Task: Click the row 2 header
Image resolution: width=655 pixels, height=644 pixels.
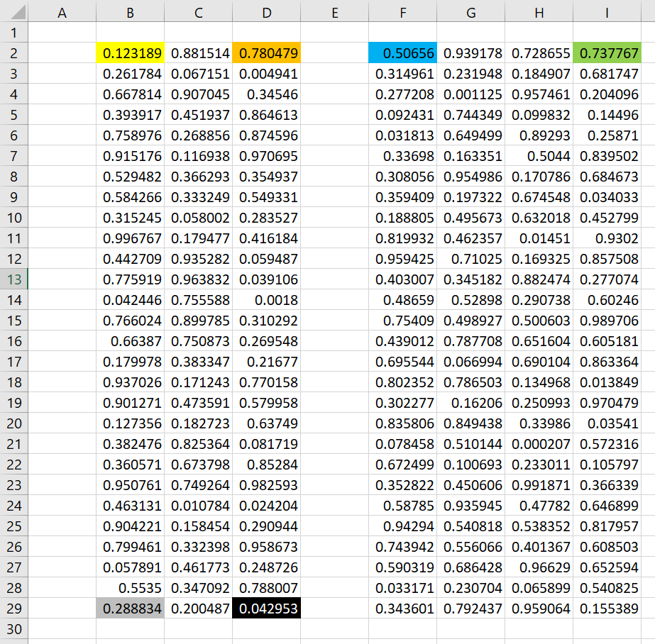Action: (x=14, y=53)
